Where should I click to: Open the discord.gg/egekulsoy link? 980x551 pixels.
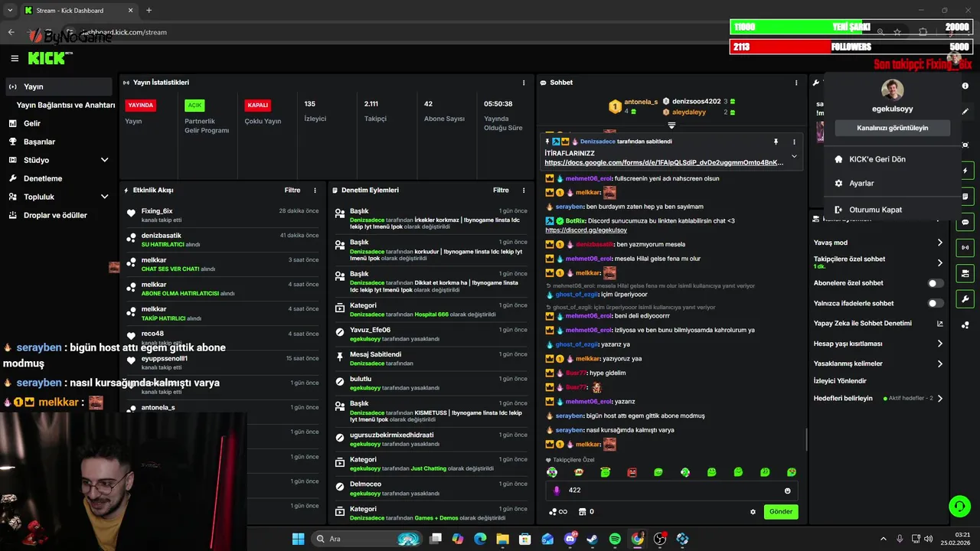pos(586,230)
